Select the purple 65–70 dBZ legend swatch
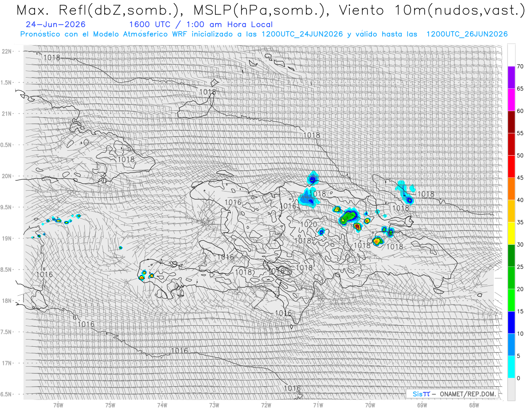The width and height of the screenshot is (532, 411). (x=511, y=78)
